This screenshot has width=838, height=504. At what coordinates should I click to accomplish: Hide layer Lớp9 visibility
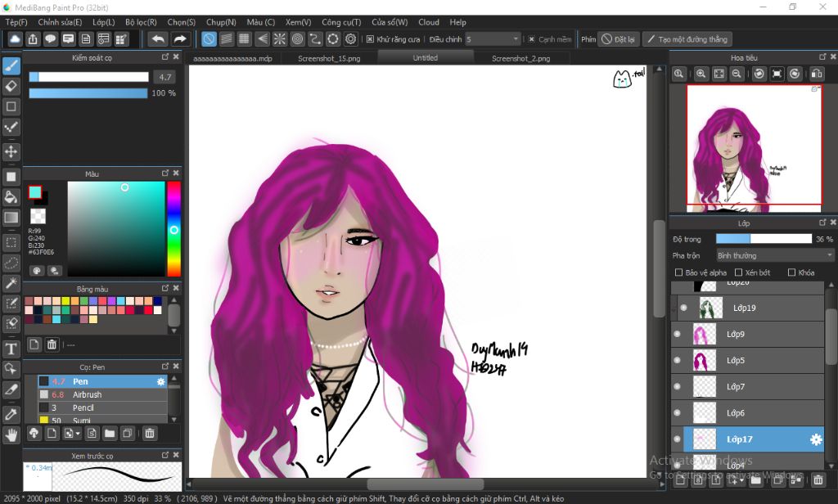click(677, 334)
